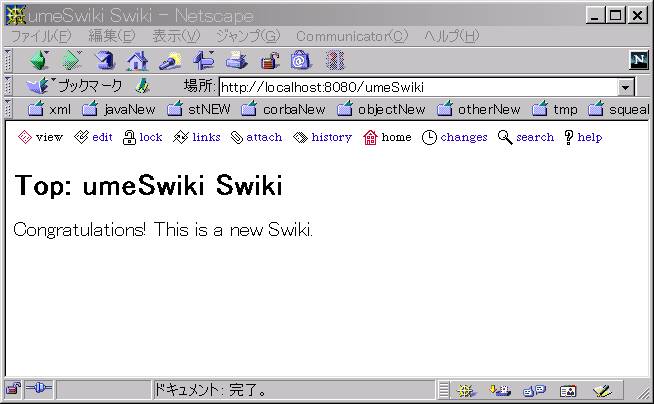Viewport: 654px width, 404px height.
Task: Click the changes link
Action: [464, 138]
